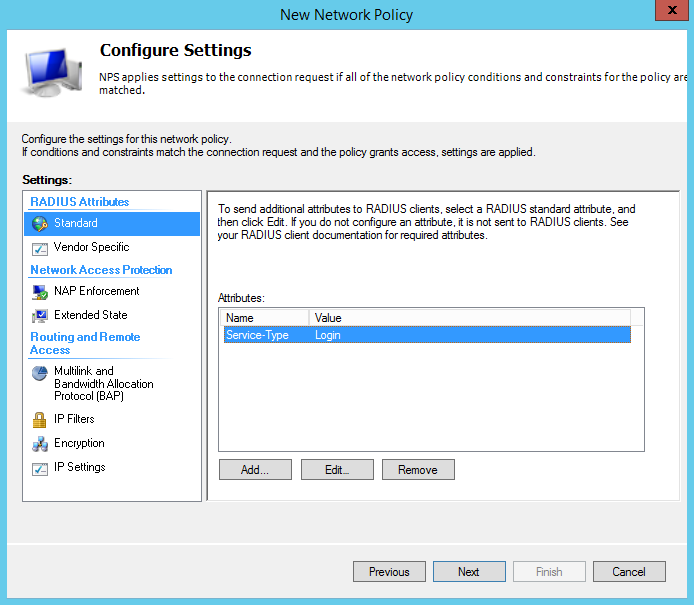This screenshot has height=605, width=694.
Task: Select the Vendor Specific settings item
Action: (91, 247)
